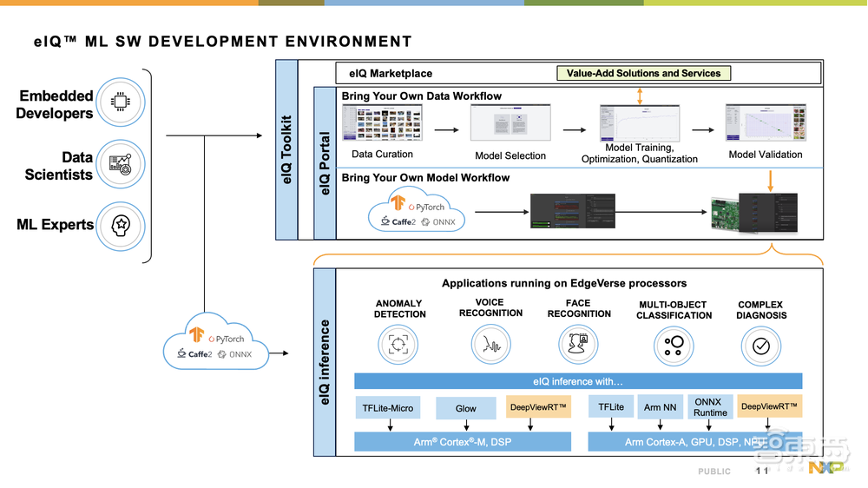
Task: Click the Complex Diagnosis checkmark icon
Action: (x=761, y=344)
